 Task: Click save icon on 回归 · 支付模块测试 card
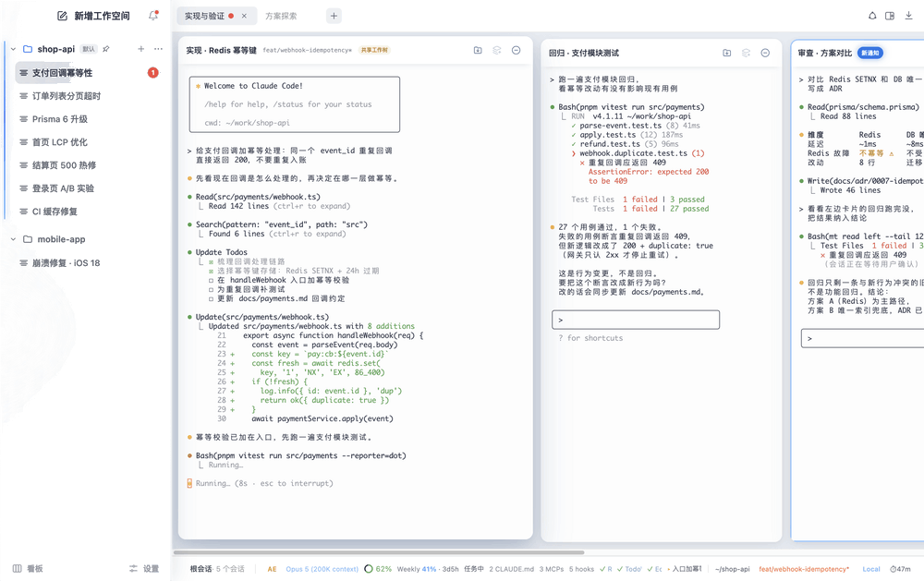click(x=727, y=53)
